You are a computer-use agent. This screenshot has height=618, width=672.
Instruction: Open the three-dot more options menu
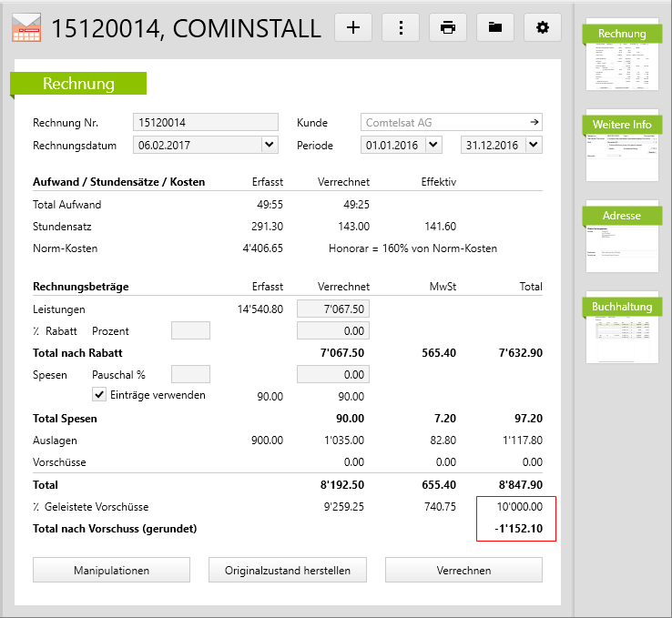pos(401,27)
